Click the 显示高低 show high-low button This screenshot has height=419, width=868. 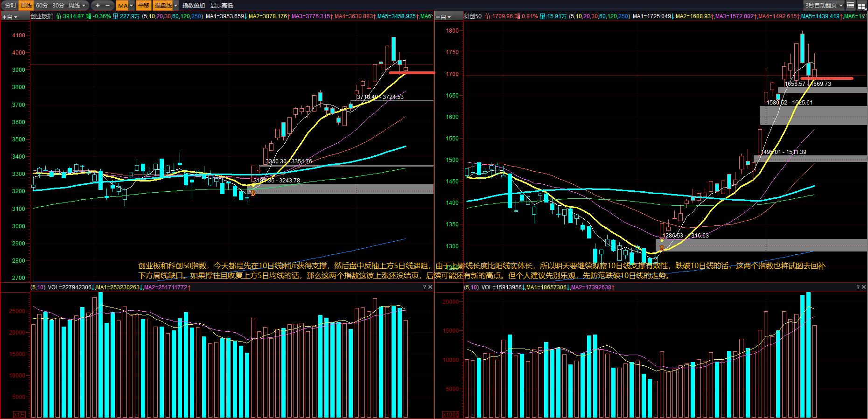pos(222,6)
